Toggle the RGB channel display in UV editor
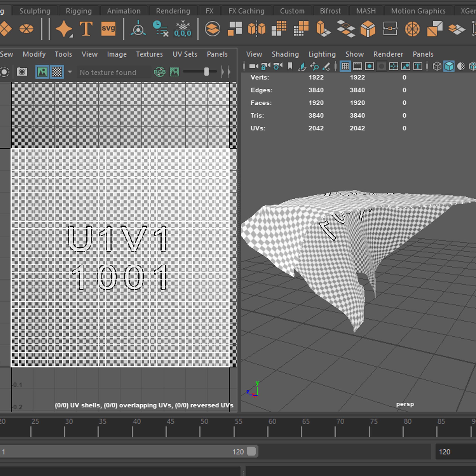Screen dimensions: 476x476 tap(160, 72)
